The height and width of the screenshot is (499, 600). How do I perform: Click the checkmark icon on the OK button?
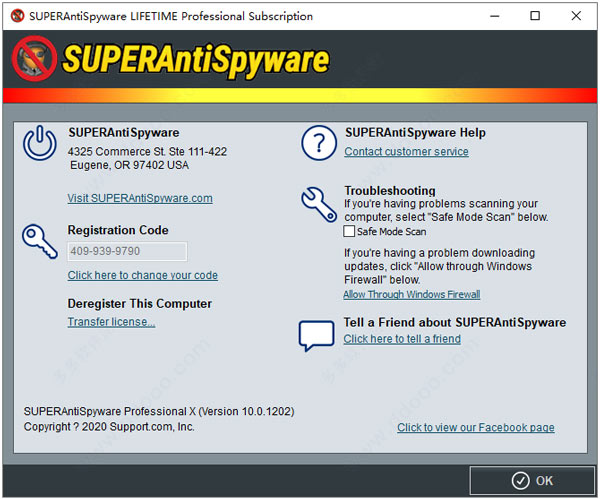(520, 481)
